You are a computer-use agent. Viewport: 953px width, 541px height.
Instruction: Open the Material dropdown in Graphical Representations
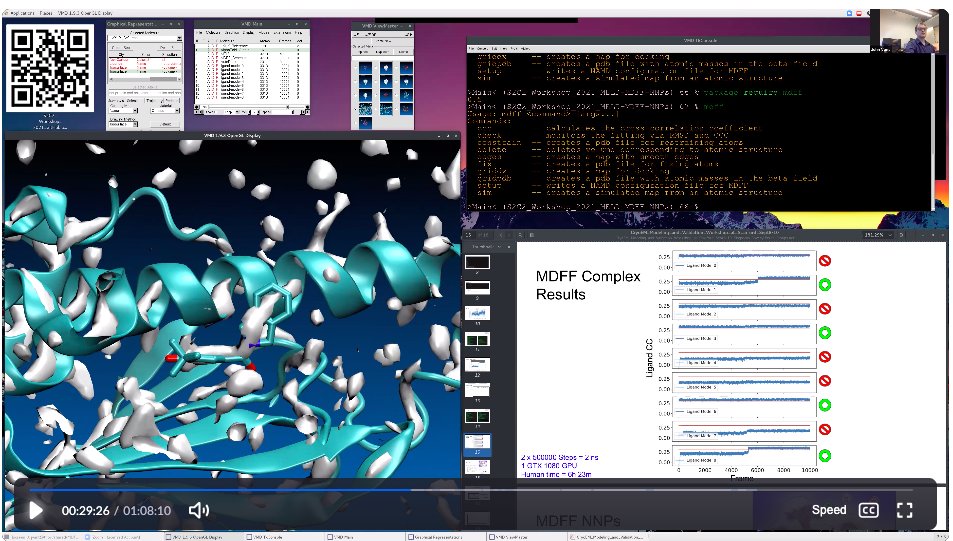[165, 111]
